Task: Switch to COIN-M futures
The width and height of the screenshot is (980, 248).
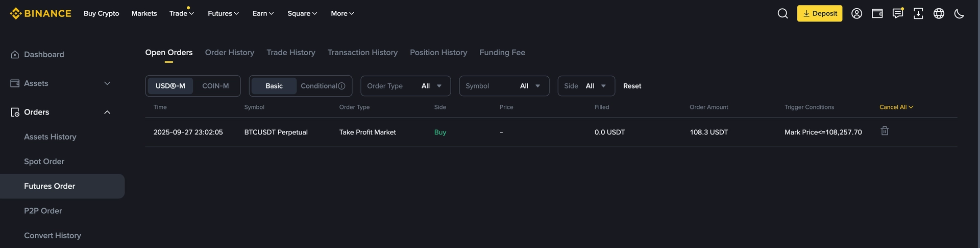Action: 215,86
